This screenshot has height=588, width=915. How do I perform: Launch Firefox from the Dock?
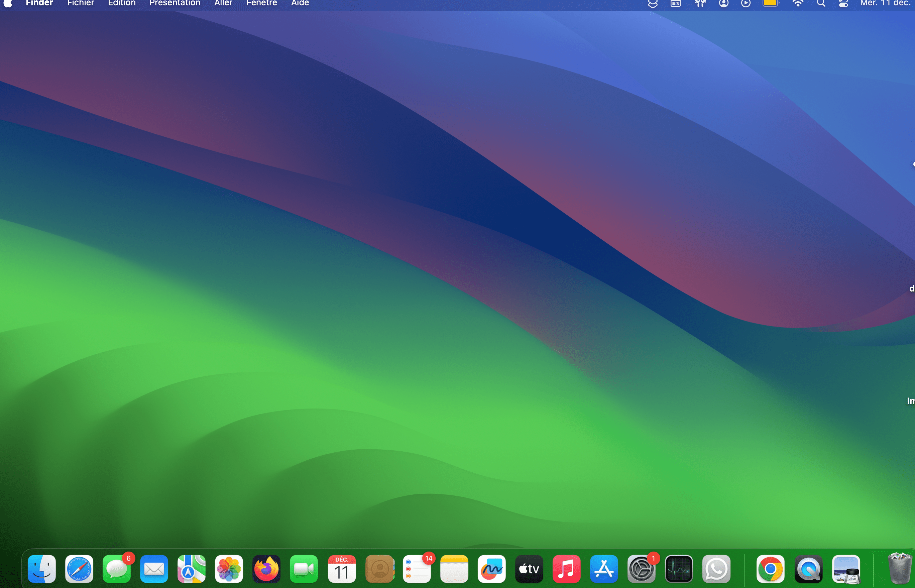pos(266,569)
